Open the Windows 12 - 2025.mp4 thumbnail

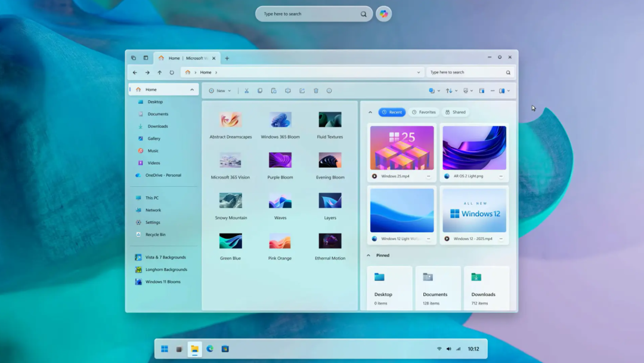pyautogui.click(x=475, y=211)
